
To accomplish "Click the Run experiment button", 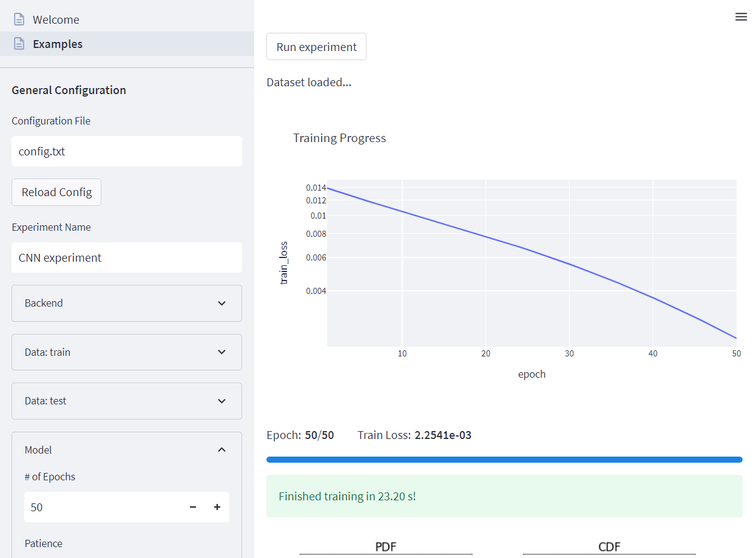I will (316, 46).
